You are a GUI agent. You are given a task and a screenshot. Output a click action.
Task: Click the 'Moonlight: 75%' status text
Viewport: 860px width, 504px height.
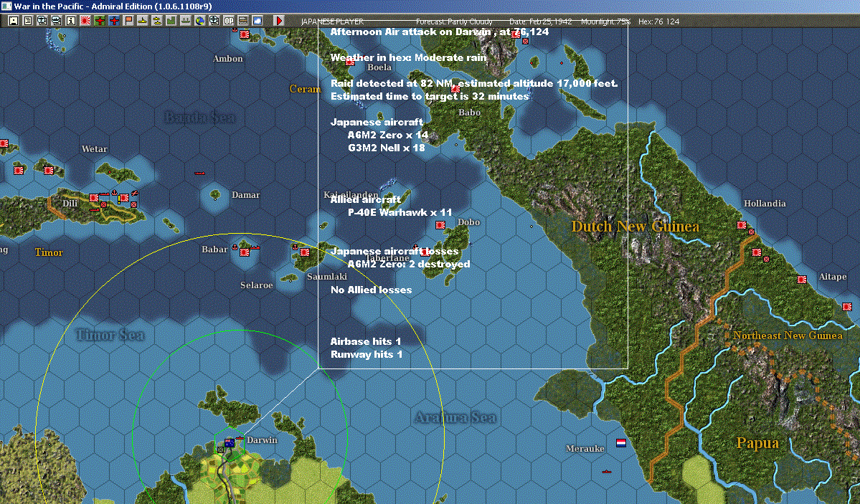(605, 22)
